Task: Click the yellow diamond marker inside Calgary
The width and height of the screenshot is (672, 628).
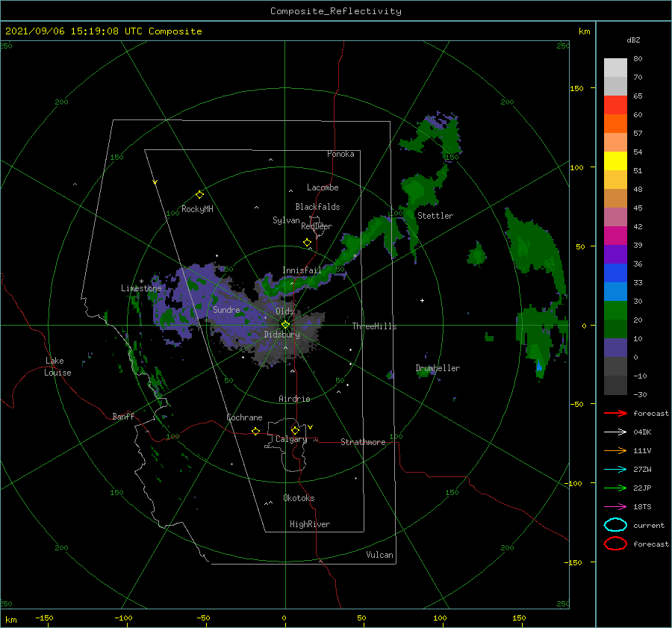Action: (x=295, y=430)
